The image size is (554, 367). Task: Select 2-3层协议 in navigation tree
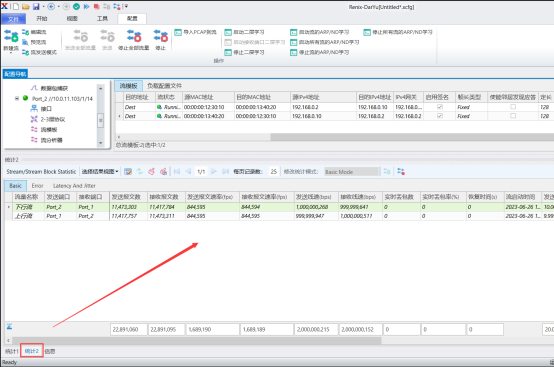click(48, 119)
